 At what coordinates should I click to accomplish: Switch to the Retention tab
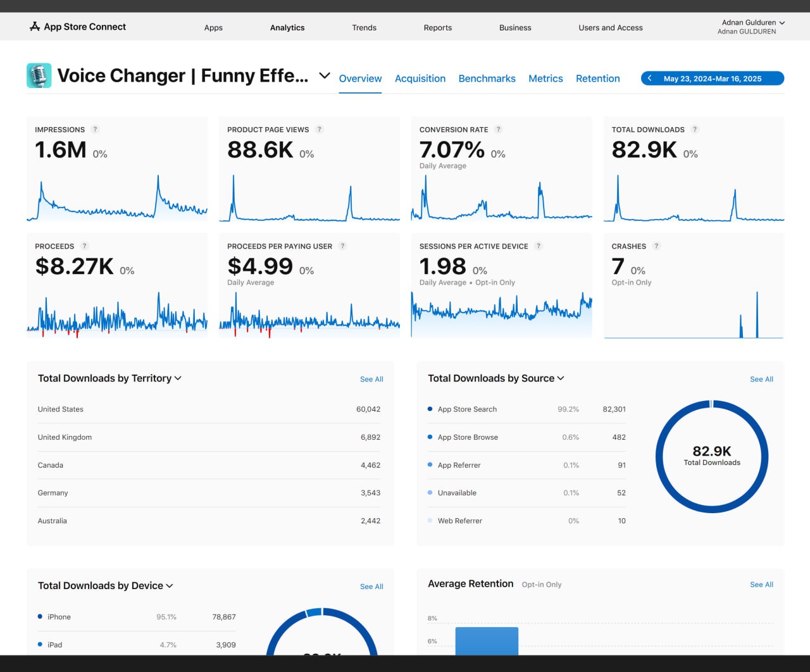point(597,78)
